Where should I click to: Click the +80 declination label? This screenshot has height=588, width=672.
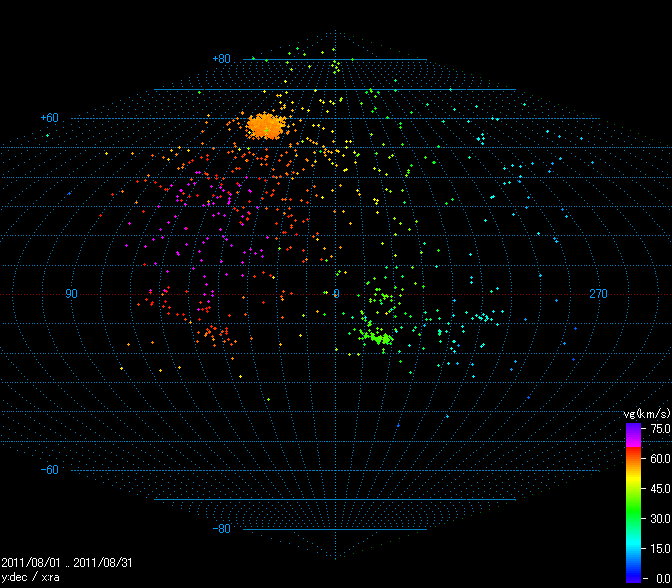[222, 59]
